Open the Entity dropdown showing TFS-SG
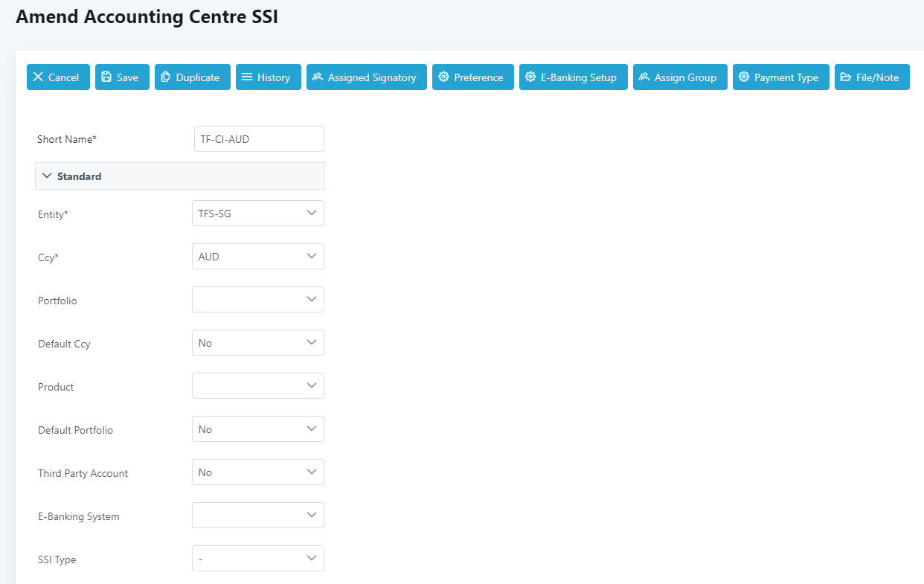The image size is (924, 584). point(257,214)
